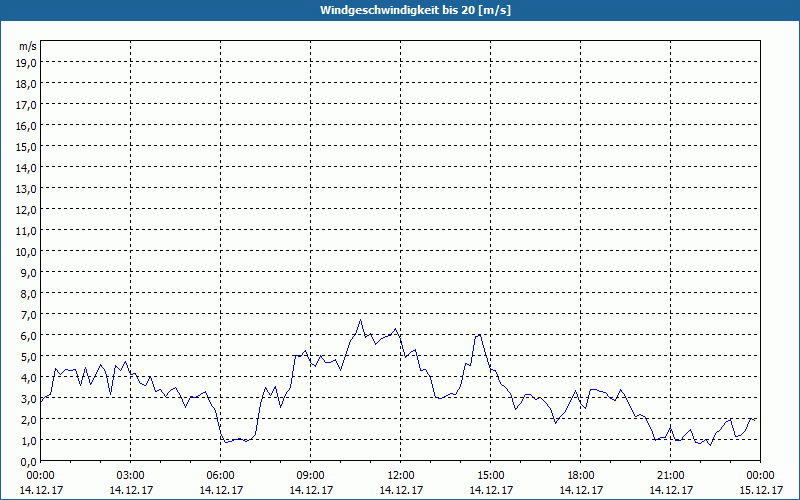Image resolution: width=800 pixels, height=500 pixels.
Task: Click the 4,0 y-axis label
Action: point(30,378)
